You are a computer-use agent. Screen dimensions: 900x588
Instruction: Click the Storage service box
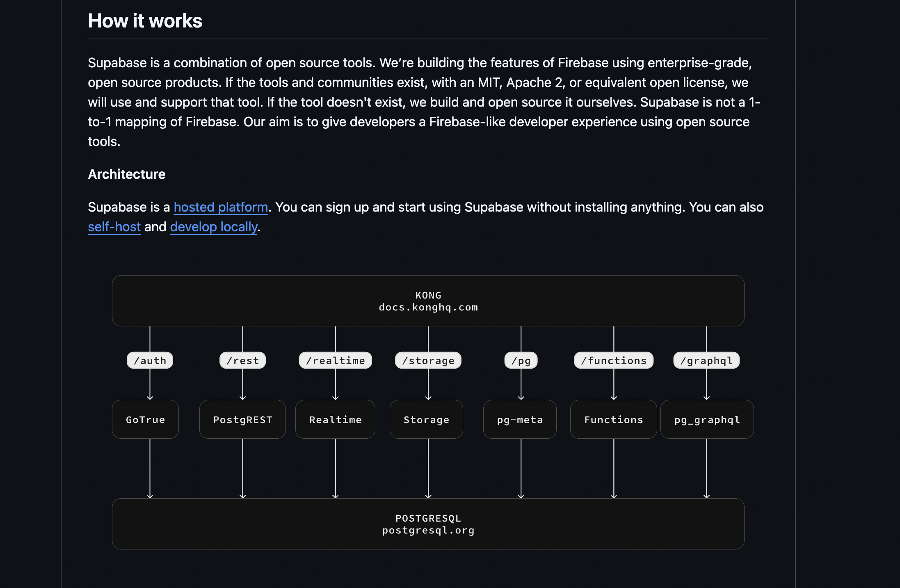(x=426, y=419)
